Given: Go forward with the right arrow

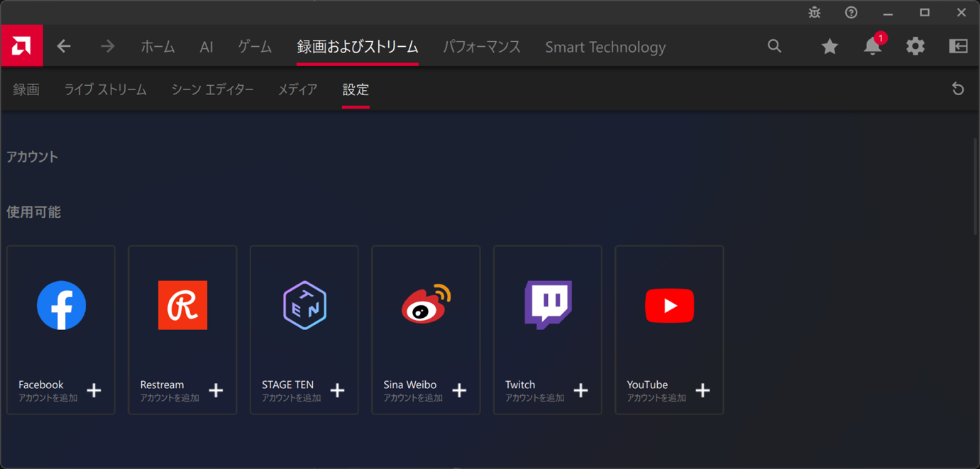Looking at the screenshot, I should (x=107, y=47).
